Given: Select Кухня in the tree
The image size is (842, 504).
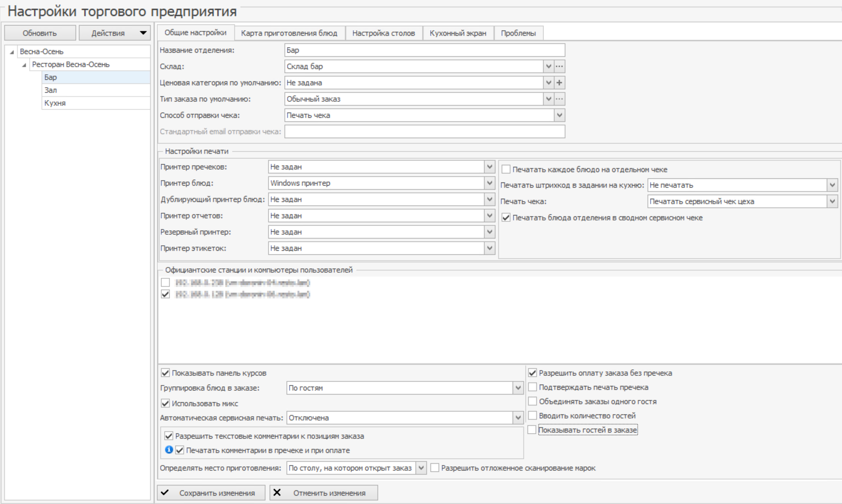Looking at the screenshot, I should [96, 103].
